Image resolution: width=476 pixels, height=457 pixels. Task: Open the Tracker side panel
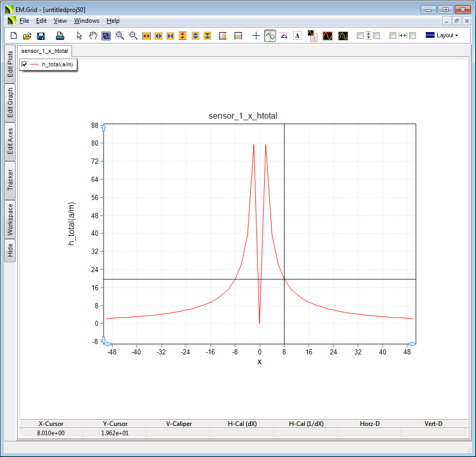pos(10,180)
